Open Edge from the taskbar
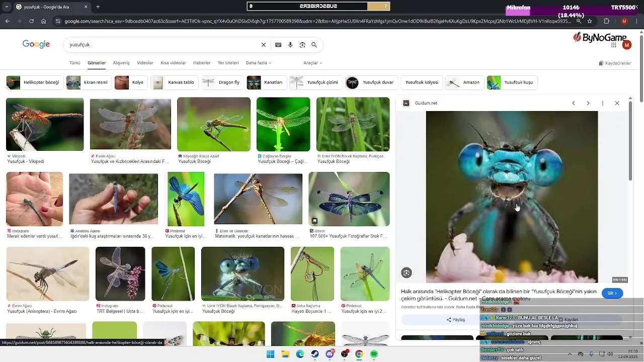644x362 pixels. pos(300,354)
